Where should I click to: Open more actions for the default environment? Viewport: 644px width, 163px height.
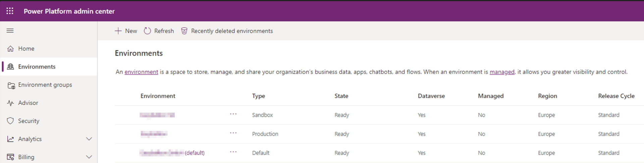(233, 152)
